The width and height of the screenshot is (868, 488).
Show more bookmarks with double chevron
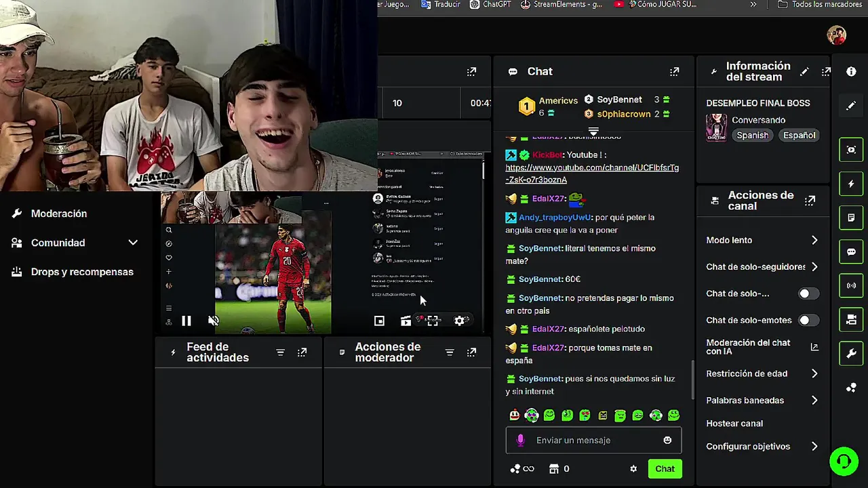(753, 4)
